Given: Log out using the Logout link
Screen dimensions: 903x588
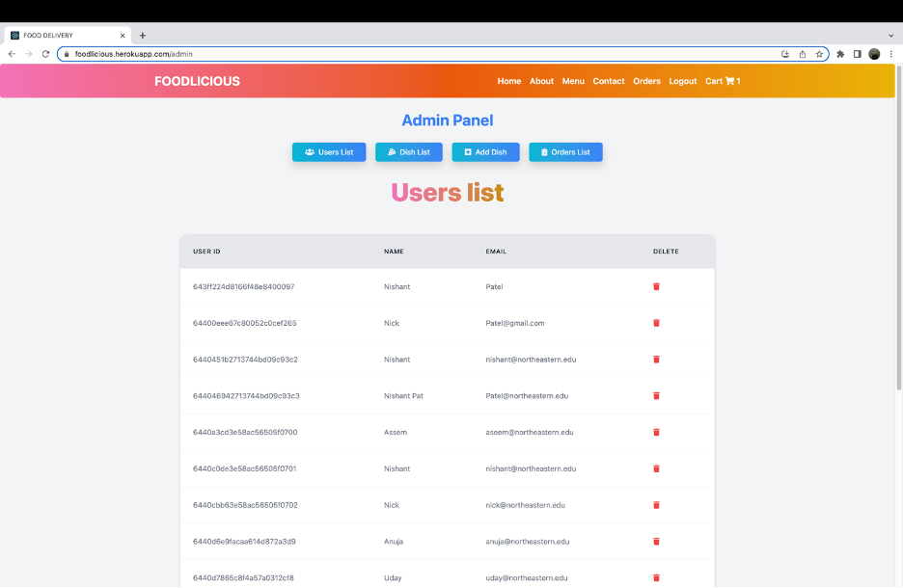Looking at the screenshot, I should coord(682,81).
